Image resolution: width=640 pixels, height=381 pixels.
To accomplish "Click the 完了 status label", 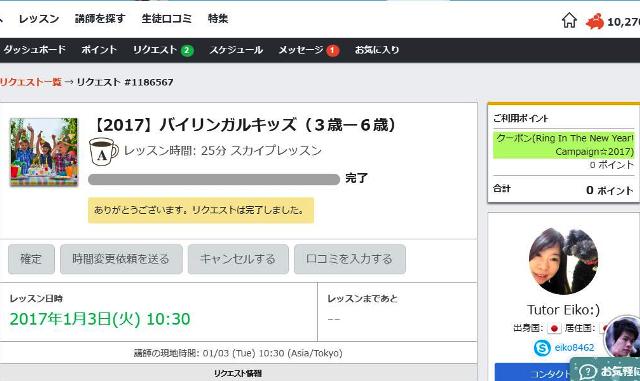I will (356, 178).
